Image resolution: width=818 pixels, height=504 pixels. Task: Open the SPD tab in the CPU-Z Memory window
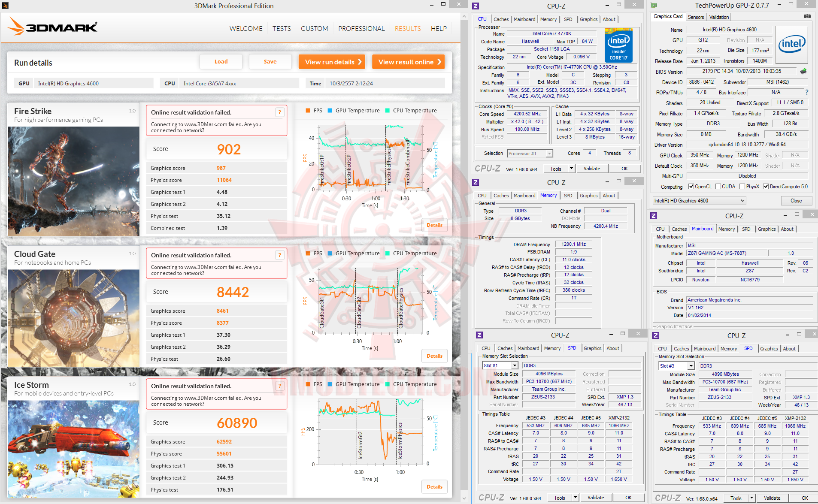pos(568,196)
